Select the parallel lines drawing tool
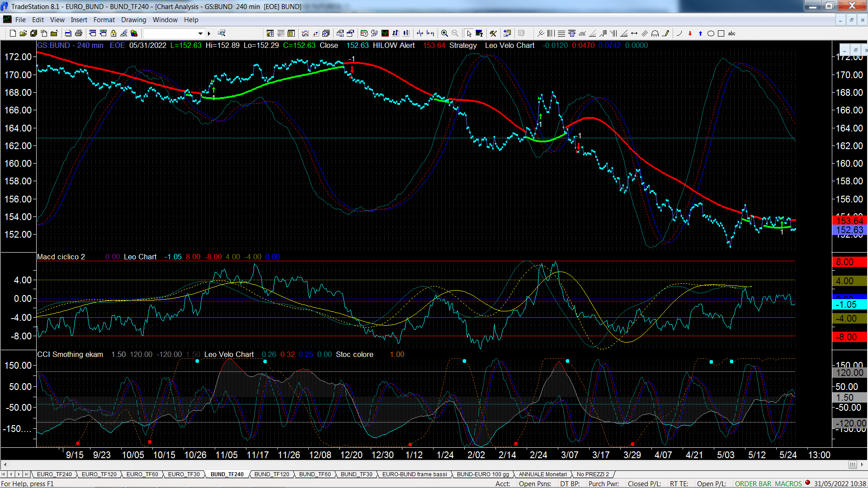 645,33
